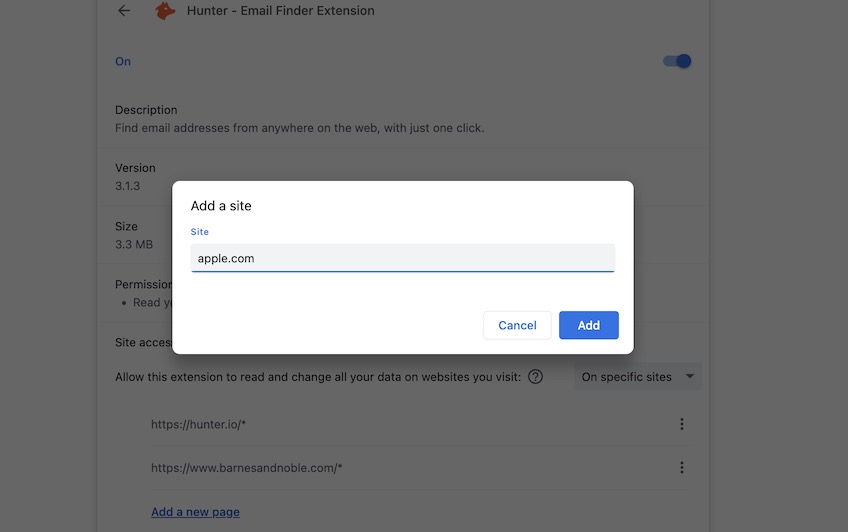Click version number 3.1.3
Screen dimensions: 848x532
coord(128,186)
